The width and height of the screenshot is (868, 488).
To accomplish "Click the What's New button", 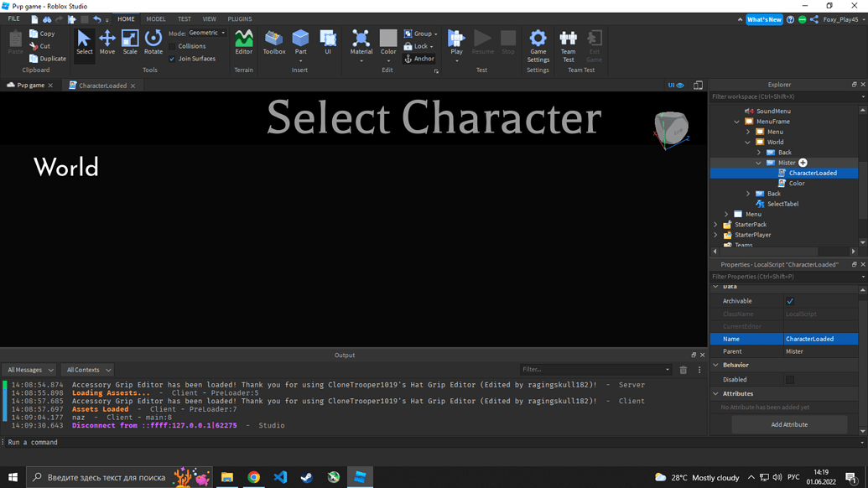I will coord(764,19).
